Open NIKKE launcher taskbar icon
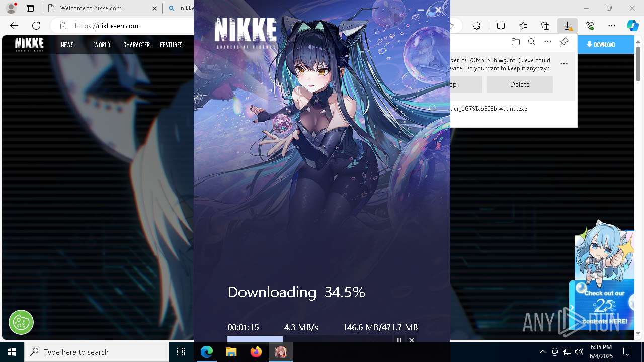 pyautogui.click(x=281, y=352)
